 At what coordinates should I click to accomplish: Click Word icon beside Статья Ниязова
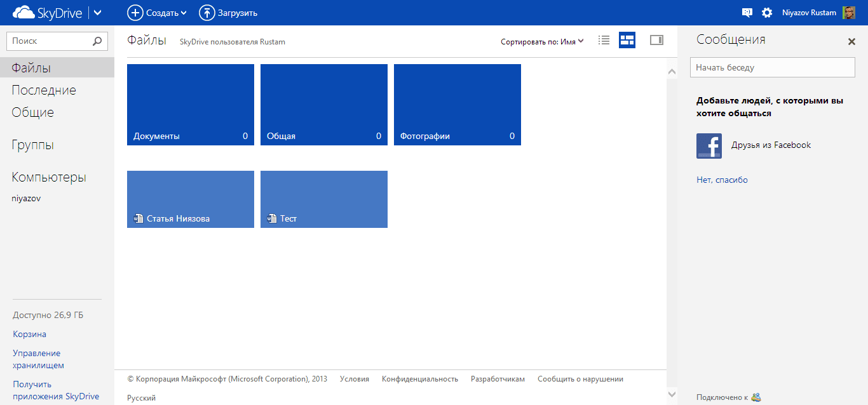coord(139,218)
